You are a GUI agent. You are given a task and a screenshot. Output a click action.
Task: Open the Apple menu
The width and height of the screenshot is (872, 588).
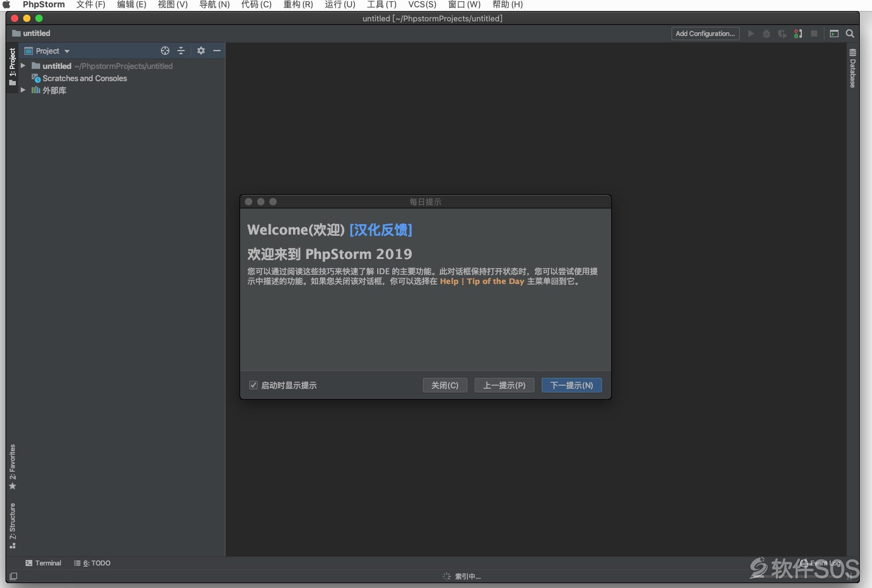pos(7,5)
